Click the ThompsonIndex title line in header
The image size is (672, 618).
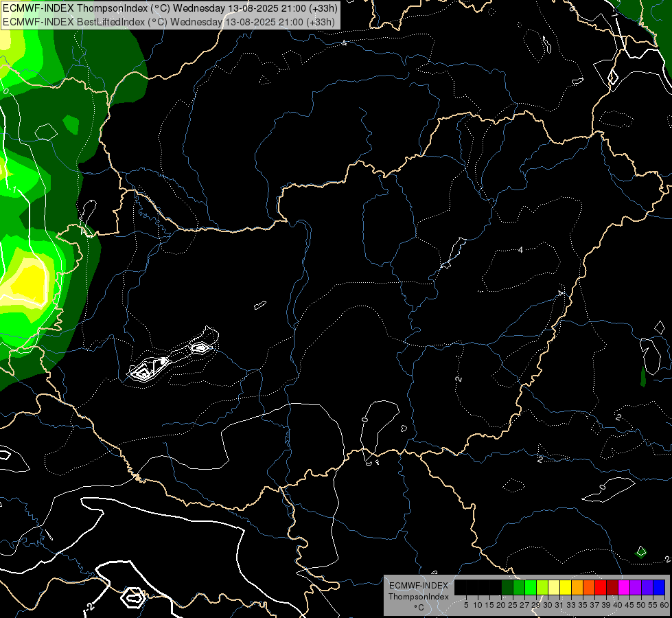coord(170,8)
